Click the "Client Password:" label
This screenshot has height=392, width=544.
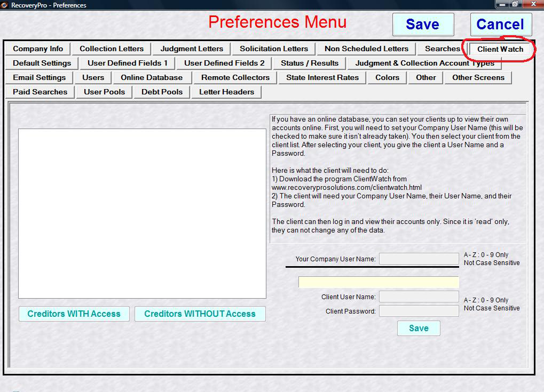pos(350,311)
